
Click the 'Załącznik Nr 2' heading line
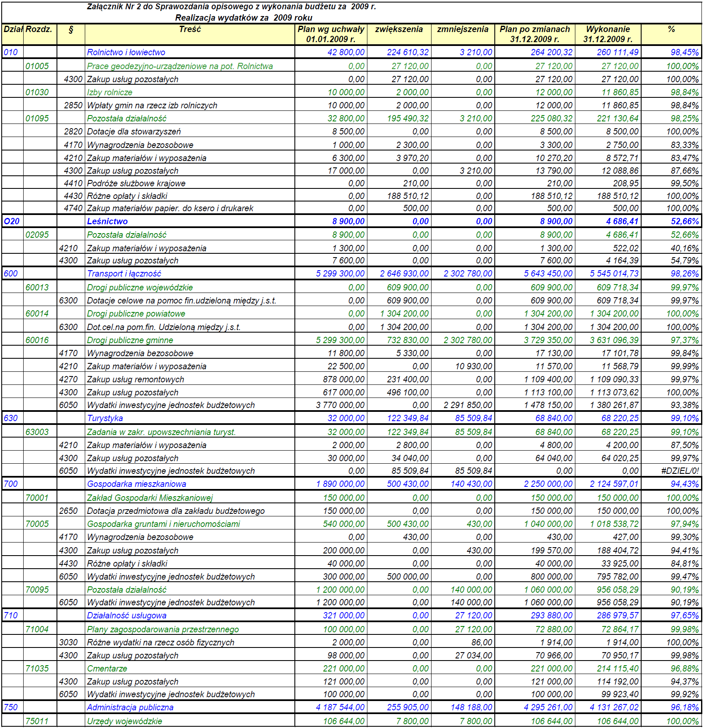(232, 7)
